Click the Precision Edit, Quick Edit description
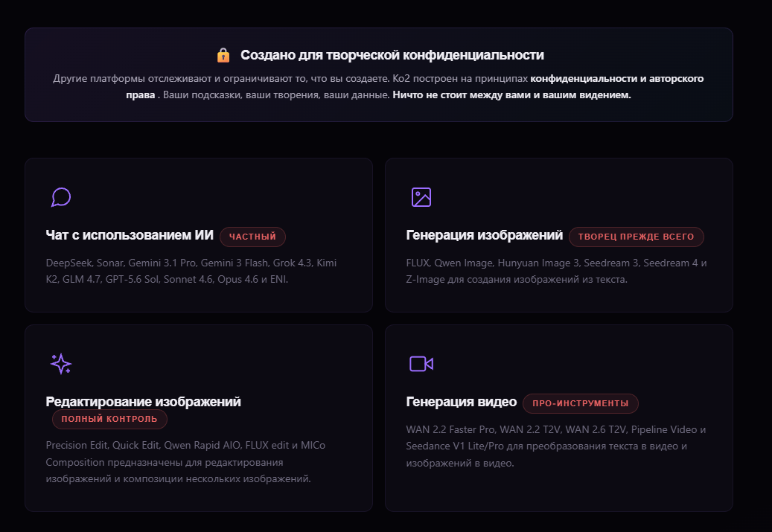This screenshot has height=532, width=772. [185, 461]
